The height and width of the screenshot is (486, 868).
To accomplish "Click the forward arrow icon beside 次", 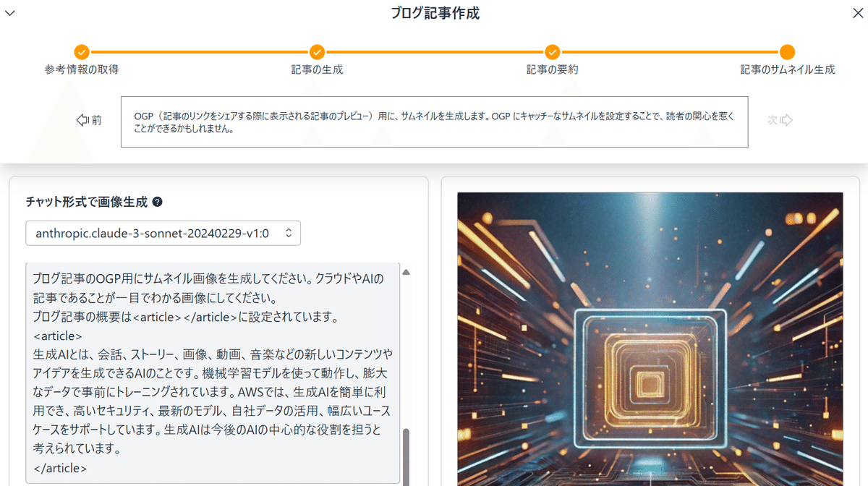I will 786,121.
